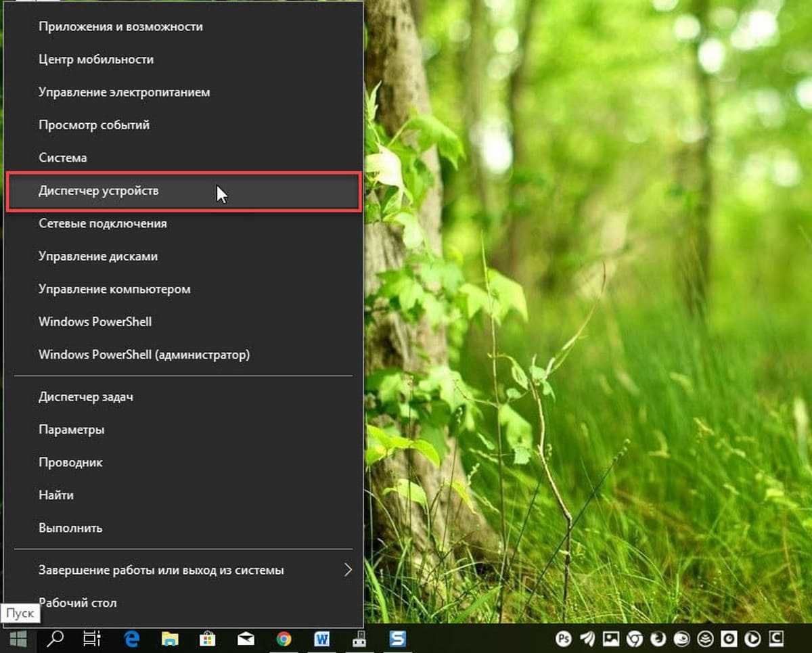Open Просмотр событий
This screenshot has width=812, height=653.
pos(94,125)
